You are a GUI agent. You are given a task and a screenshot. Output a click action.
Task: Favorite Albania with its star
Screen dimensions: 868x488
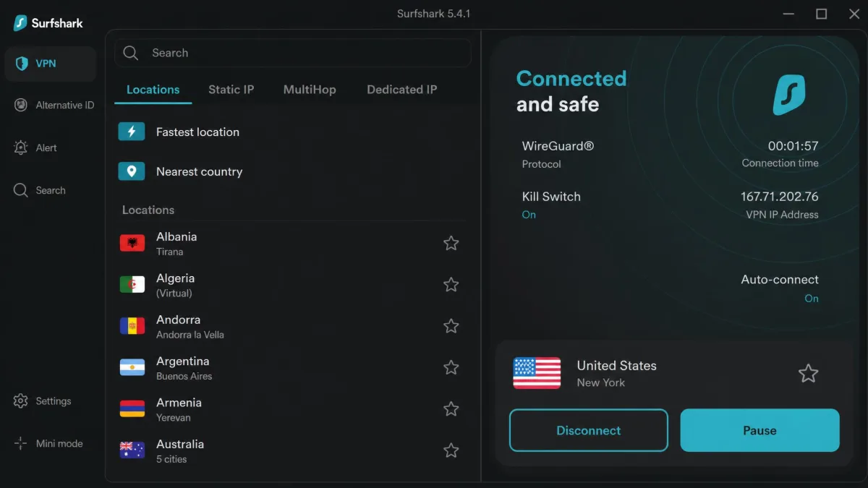[451, 244]
